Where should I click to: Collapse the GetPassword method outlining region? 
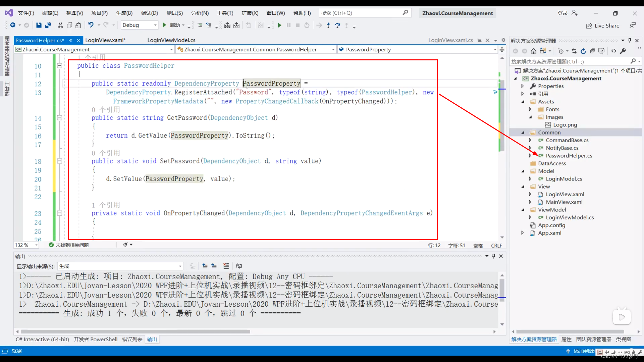coord(59,118)
